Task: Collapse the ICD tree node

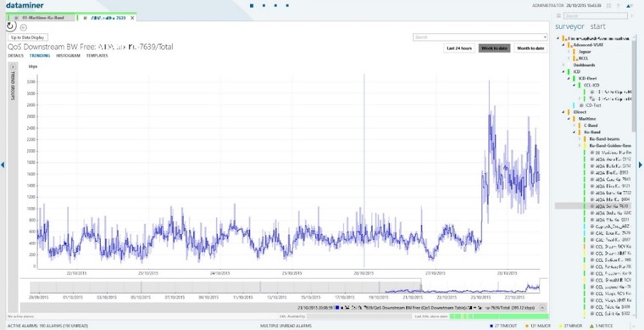Action: coord(563,71)
